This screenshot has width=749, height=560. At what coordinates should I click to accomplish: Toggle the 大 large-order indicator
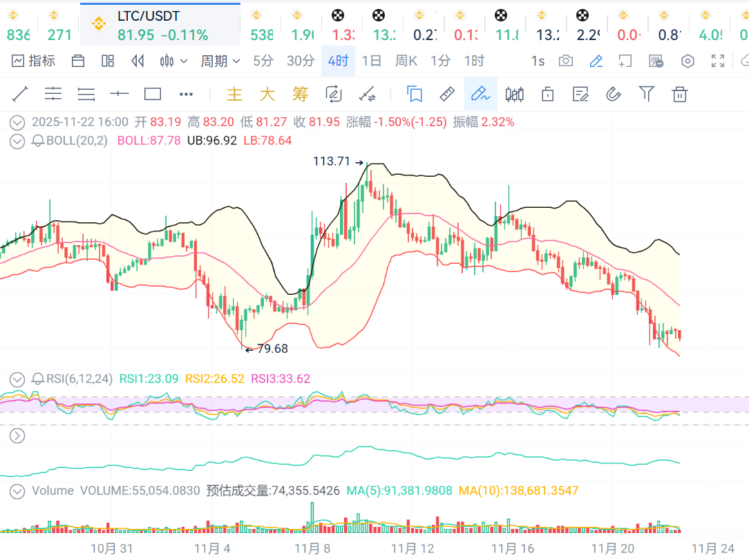click(267, 94)
